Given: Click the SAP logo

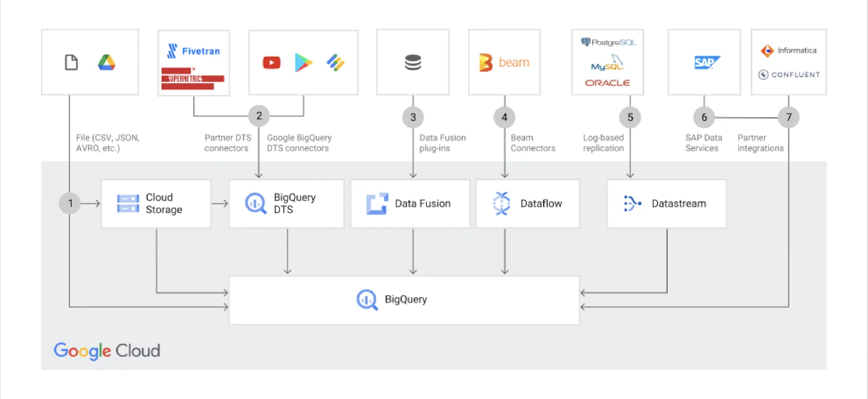Looking at the screenshot, I should pyautogui.click(x=707, y=62).
